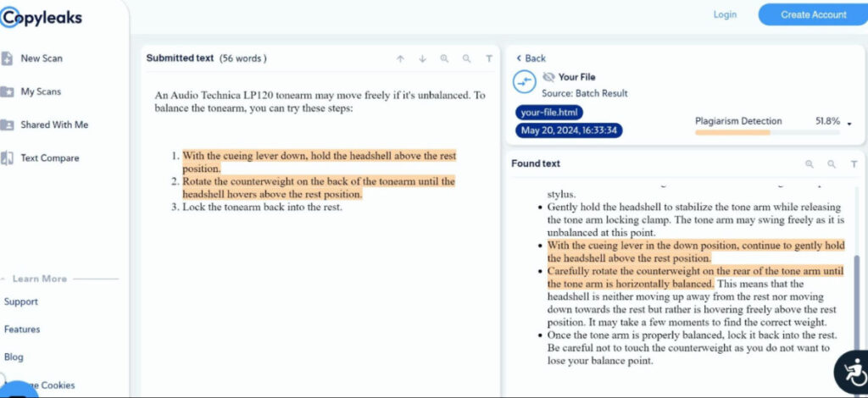Screen dimensions: 868x398
Task: Click 'Source: Batch Result' text
Action: tap(585, 93)
